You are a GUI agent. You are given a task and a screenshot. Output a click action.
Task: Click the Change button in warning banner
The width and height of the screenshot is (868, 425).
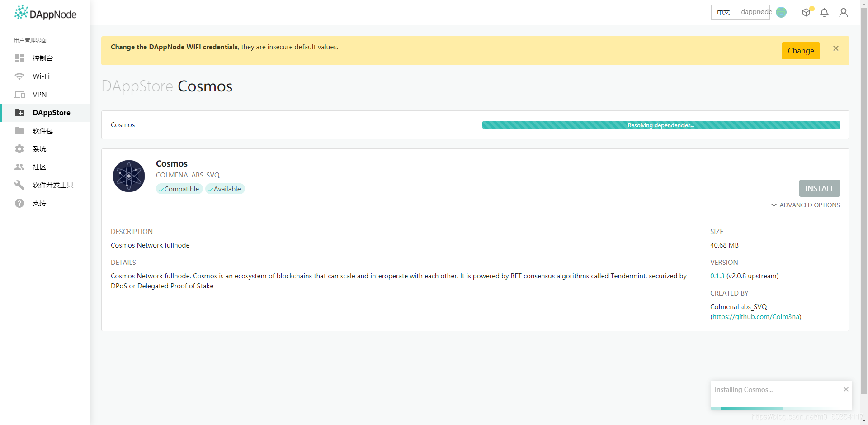[801, 51]
